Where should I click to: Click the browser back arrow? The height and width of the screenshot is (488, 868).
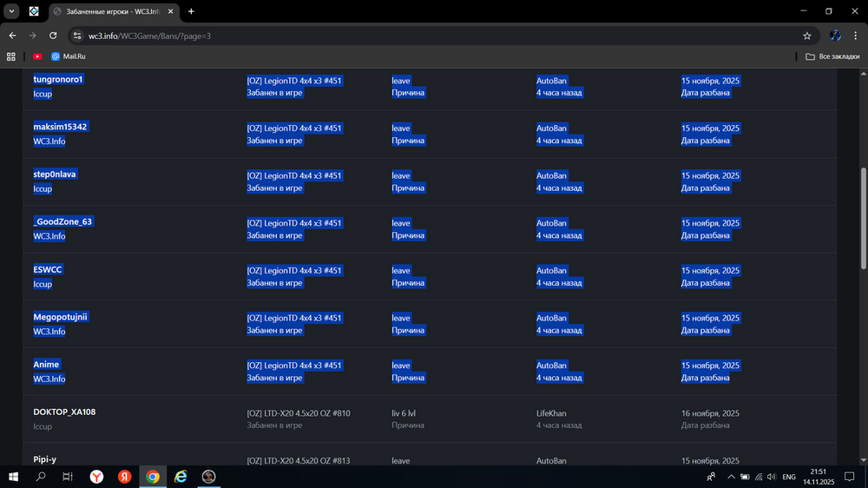point(12,36)
